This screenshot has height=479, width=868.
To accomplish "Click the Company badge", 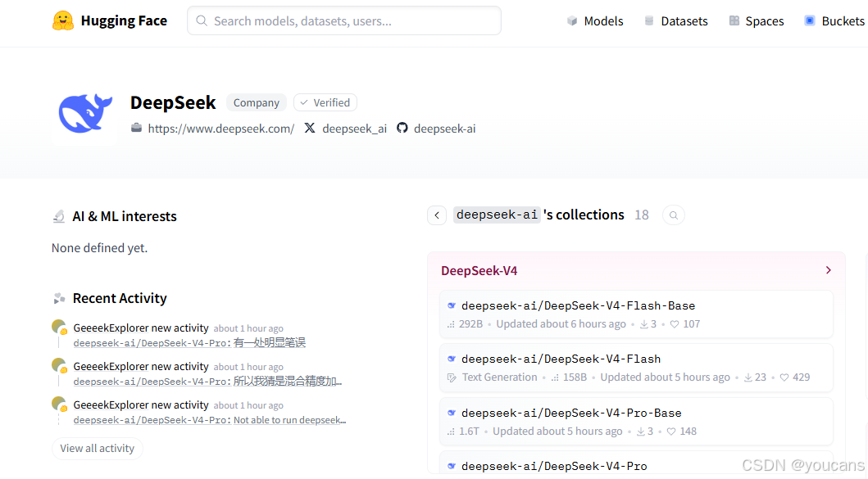I will pos(257,103).
